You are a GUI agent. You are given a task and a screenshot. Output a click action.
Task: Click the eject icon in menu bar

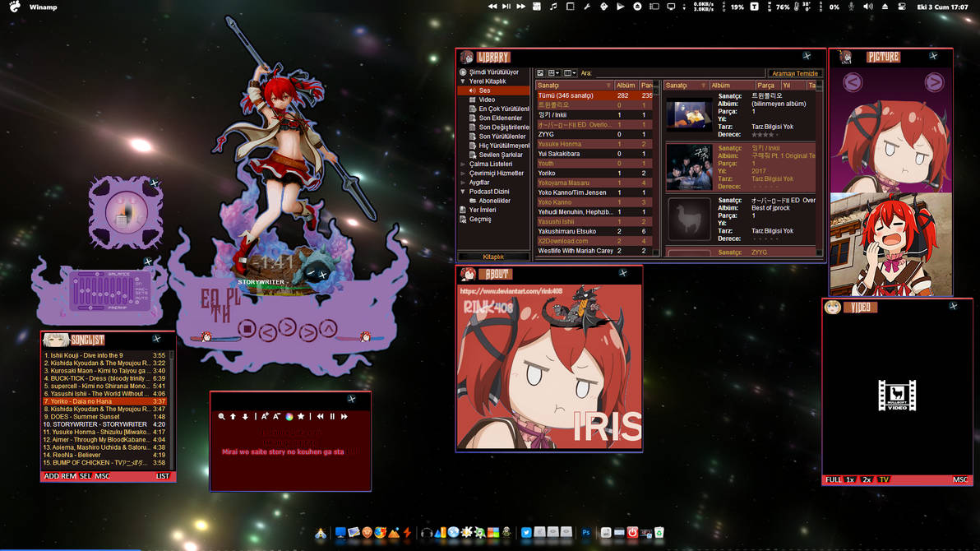(x=885, y=7)
